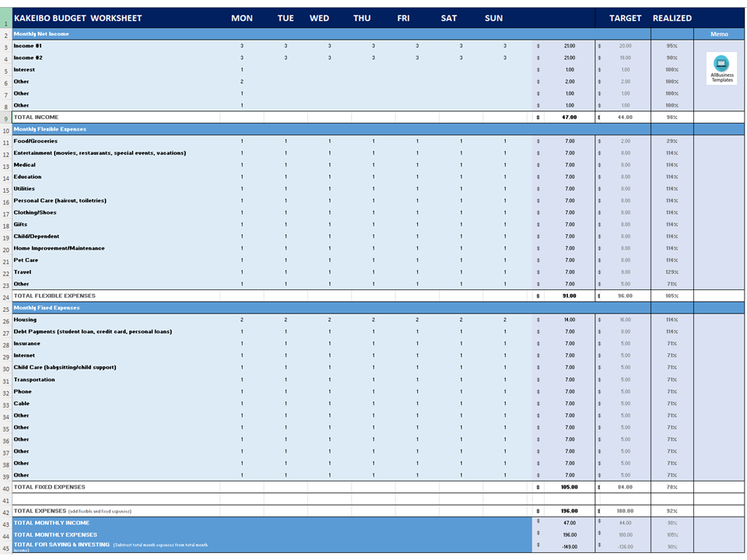Click the TARGET column header
This screenshot has height=560, width=747.
coord(624,17)
